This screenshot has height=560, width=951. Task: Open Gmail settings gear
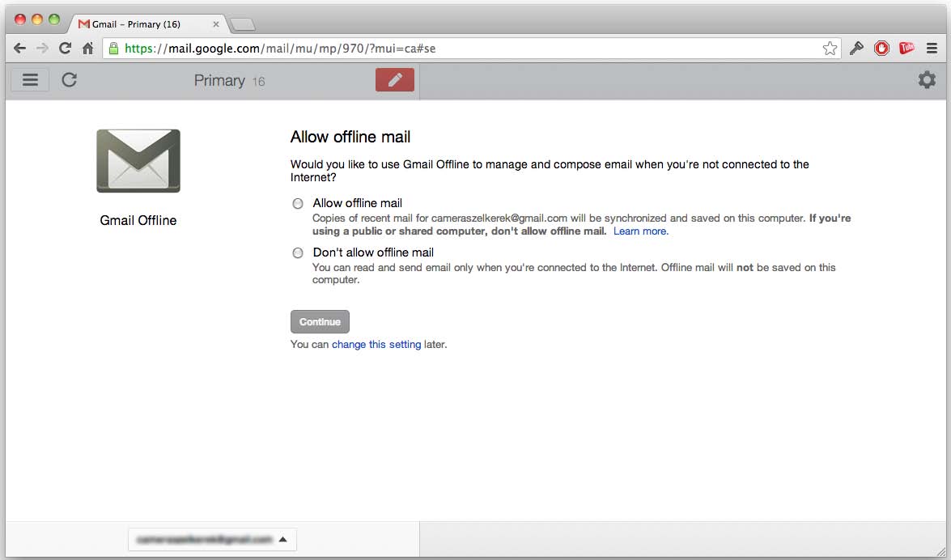click(x=927, y=79)
